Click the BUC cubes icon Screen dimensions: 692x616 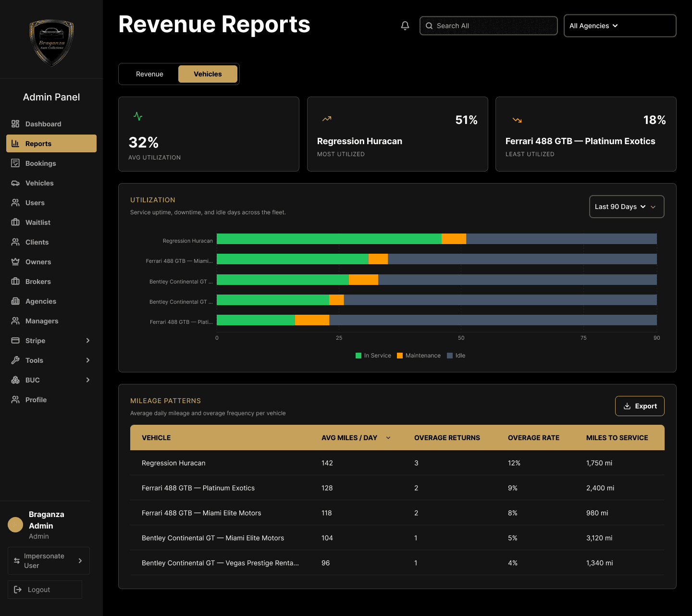(15, 380)
